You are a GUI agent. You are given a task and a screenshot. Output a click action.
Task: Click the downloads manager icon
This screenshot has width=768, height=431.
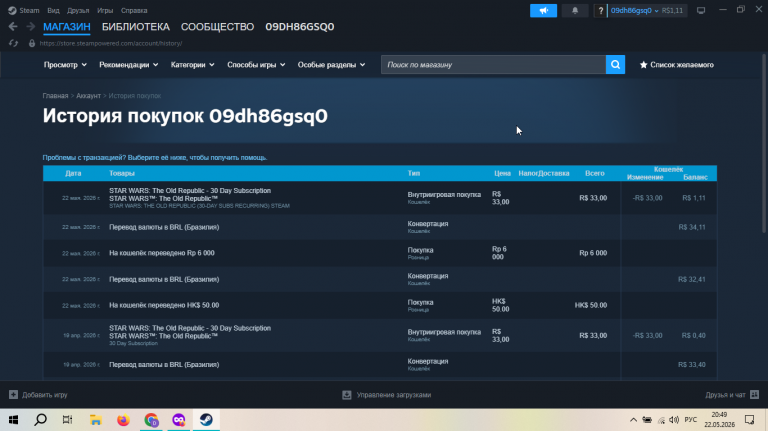tap(347, 395)
